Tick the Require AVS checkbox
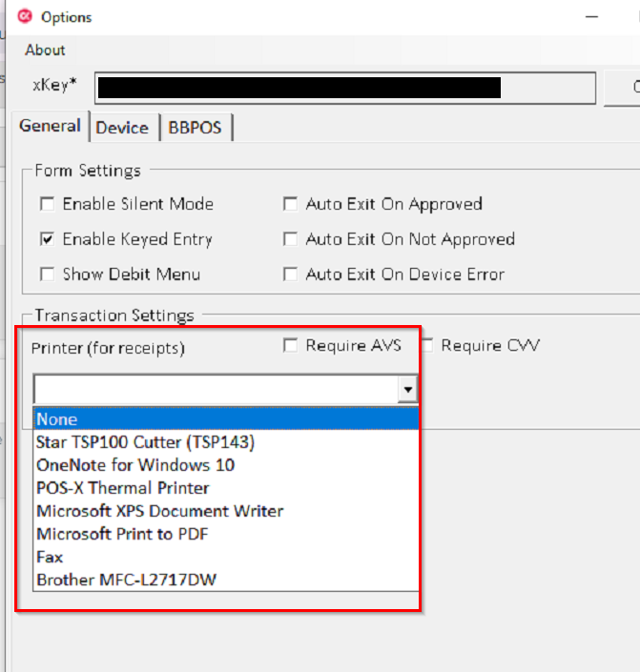Screen dimensions: 640x672 pyautogui.click(x=290, y=345)
